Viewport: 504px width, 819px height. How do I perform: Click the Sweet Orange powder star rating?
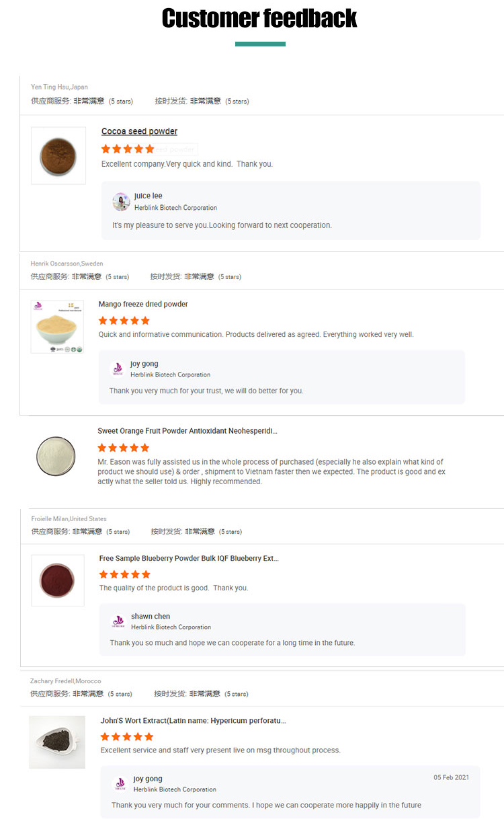[123, 448]
